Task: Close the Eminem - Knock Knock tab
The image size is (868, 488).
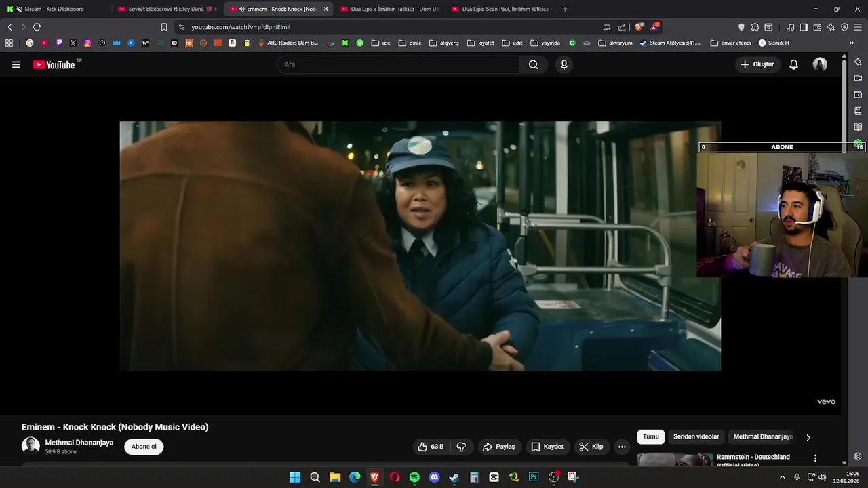Action: tap(325, 9)
